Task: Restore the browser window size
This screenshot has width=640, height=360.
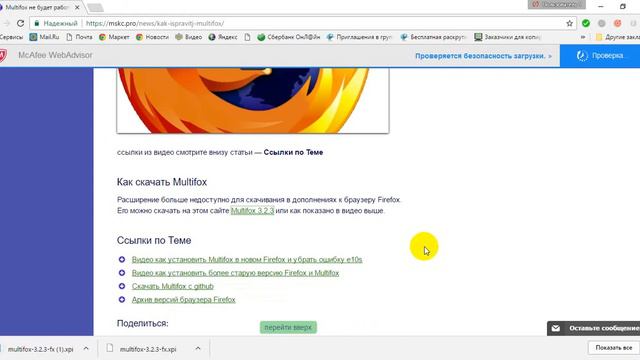Action: pyautogui.click(x=622, y=7)
